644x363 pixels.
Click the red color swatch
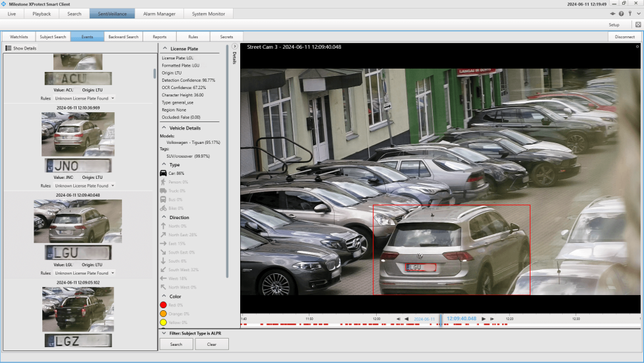coord(164,305)
